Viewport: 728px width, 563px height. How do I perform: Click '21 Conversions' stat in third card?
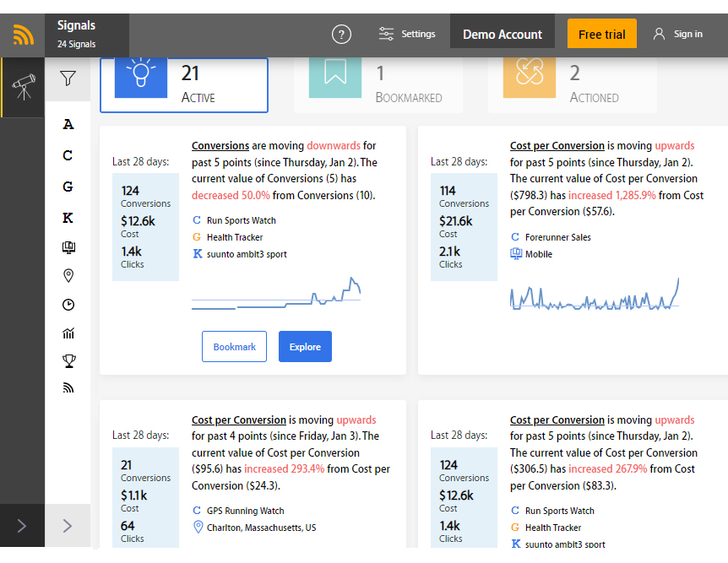coord(145,471)
